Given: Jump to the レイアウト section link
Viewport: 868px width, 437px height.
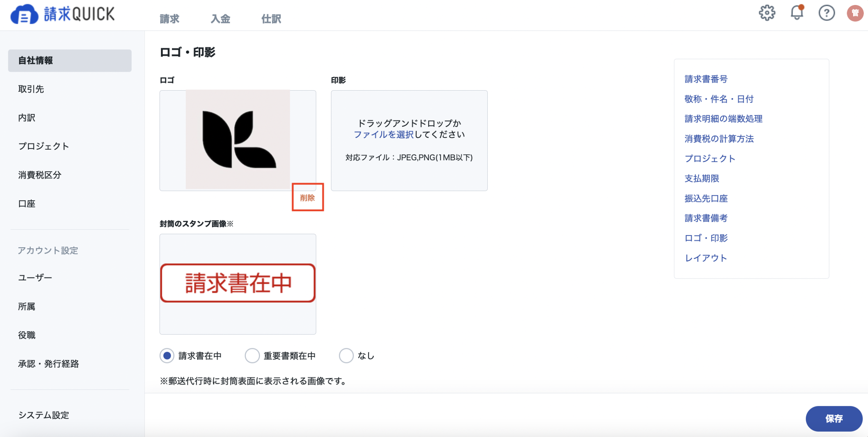Looking at the screenshot, I should click(x=706, y=258).
